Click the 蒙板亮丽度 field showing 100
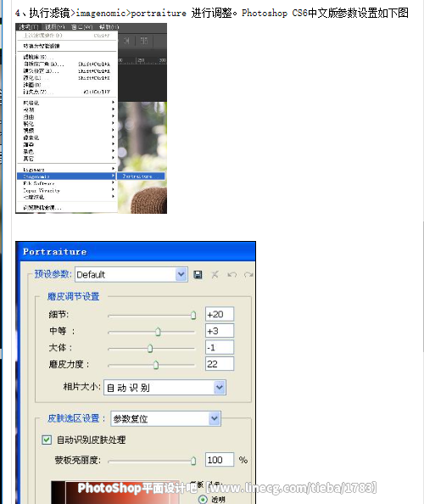The height and width of the screenshot is (504, 424). click(220, 460)
